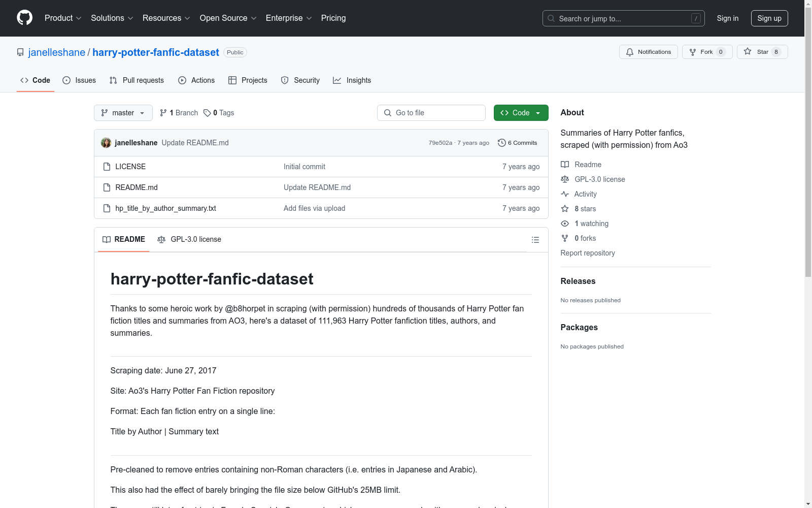Select the Code repository tab
The height and width of the screenshot is (508, 812).
(36, 80)
